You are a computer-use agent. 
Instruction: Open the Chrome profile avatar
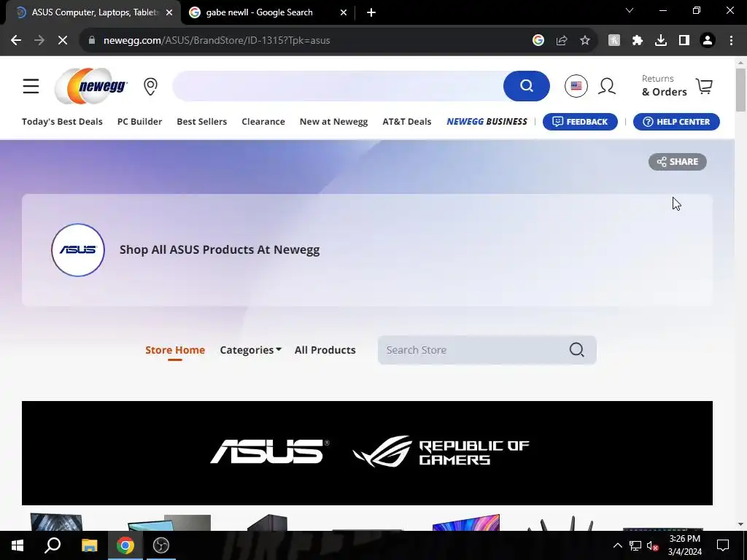click(708, 41)
